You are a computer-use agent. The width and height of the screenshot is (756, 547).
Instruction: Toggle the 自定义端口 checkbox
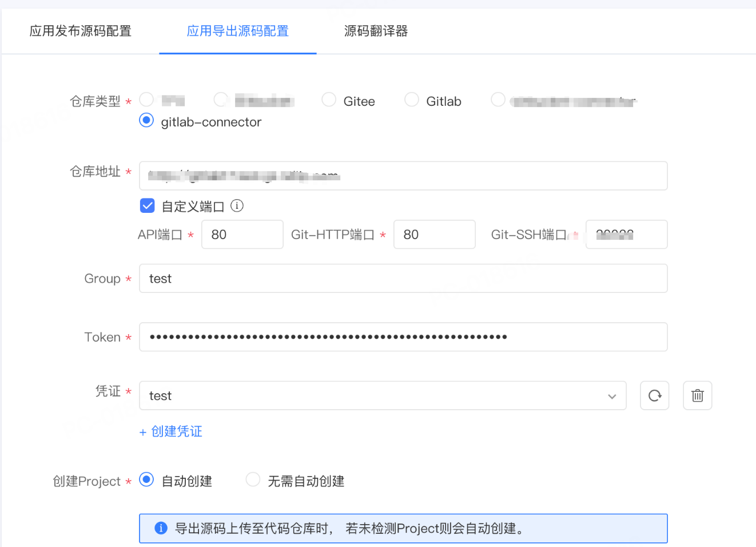pos(147,206)
